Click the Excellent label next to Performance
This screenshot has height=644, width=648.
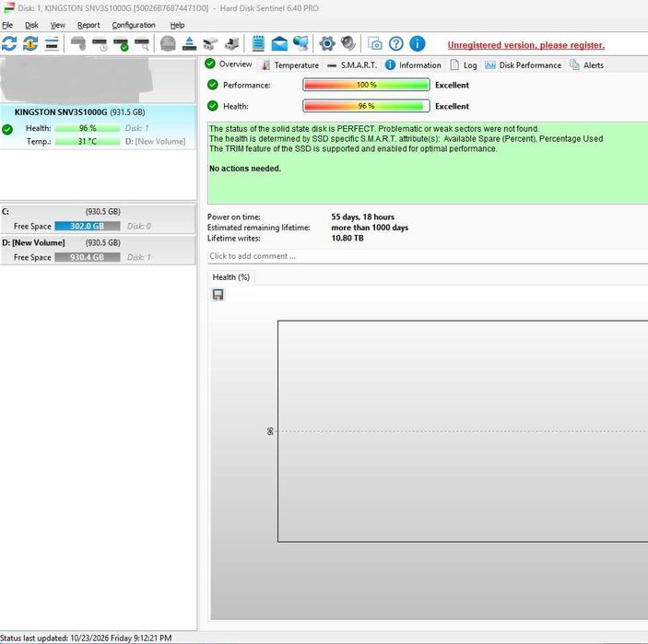[452, 85]
